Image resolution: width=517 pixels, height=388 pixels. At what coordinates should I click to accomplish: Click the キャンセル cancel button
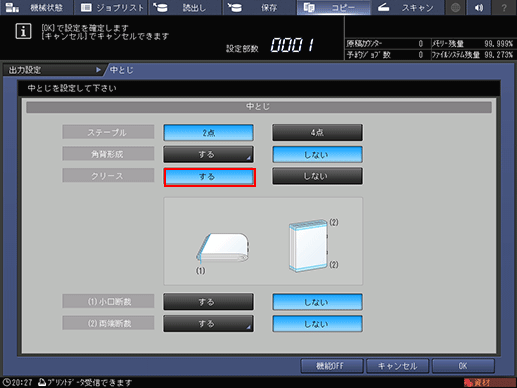click(x=397, y=366)
